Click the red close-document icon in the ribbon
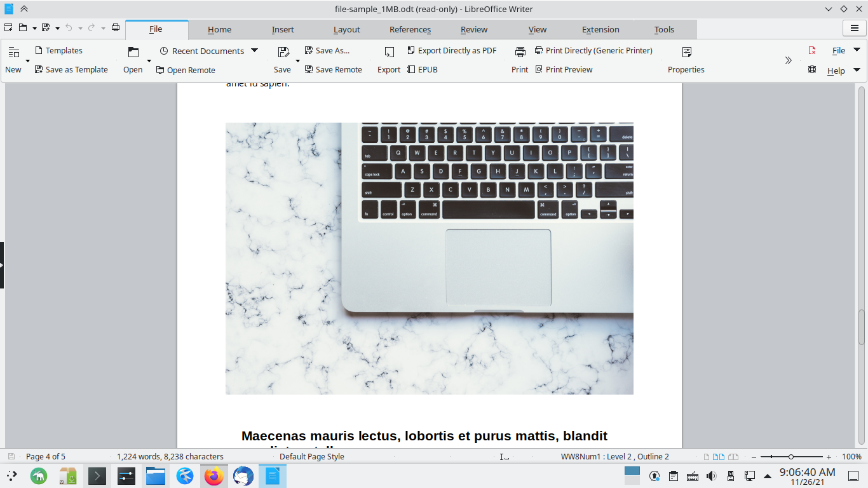Screen dimensions: 868x488 [x=812, y=51]
